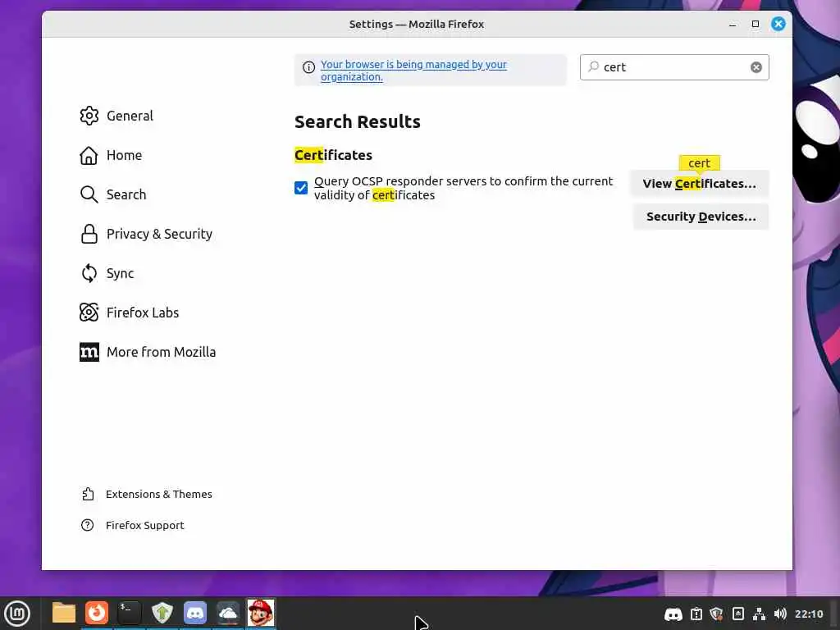Image resolution: width=840 pixels, height=630 pixels.
Task: Open the cloud app in taskbar
Action: [x=228, y=613]
